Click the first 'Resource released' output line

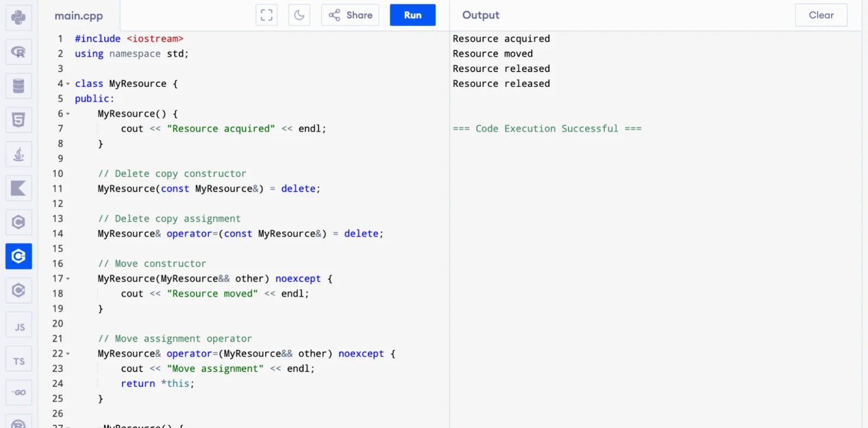(x=501, y=69)
